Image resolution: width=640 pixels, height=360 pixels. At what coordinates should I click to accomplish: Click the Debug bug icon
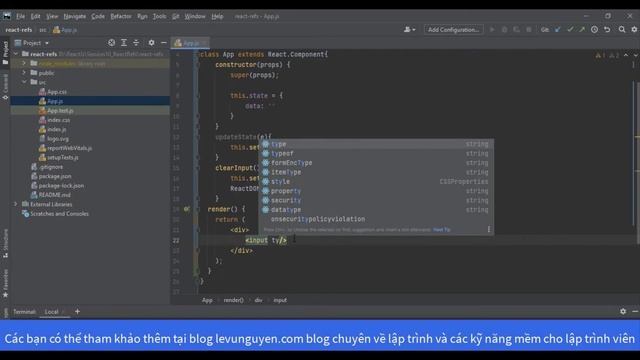pos(504,30)
